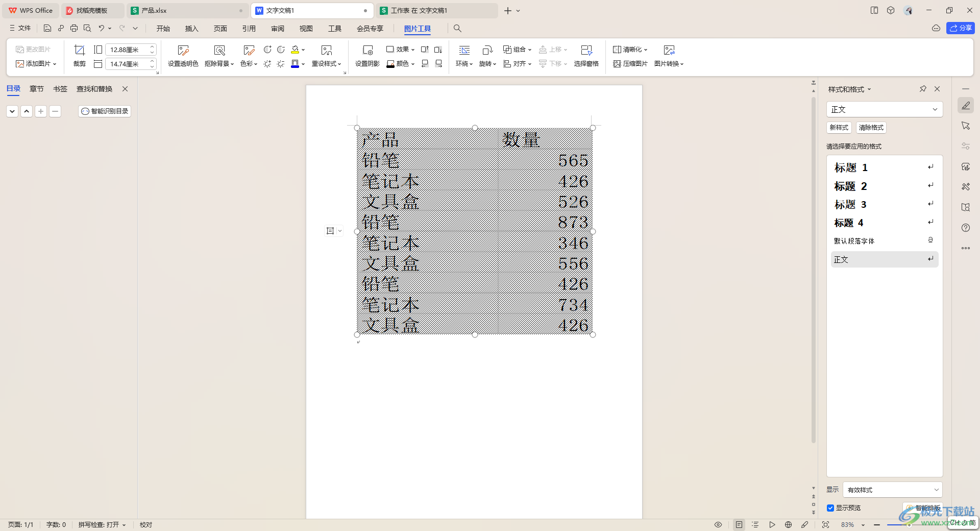Open the View (视图) ribbon tab

click(306, 29)
